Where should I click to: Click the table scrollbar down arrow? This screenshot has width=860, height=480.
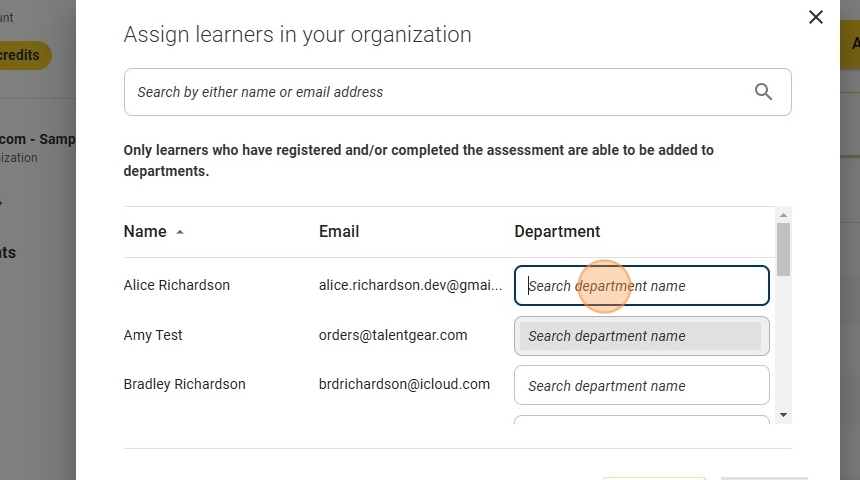[x=783, y=415]
